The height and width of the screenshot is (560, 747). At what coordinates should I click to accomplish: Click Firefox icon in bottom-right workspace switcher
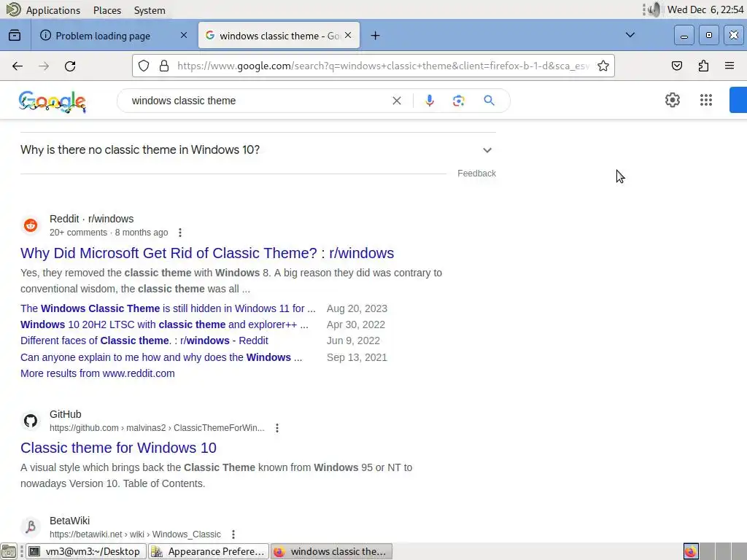[x=691, y=551]
